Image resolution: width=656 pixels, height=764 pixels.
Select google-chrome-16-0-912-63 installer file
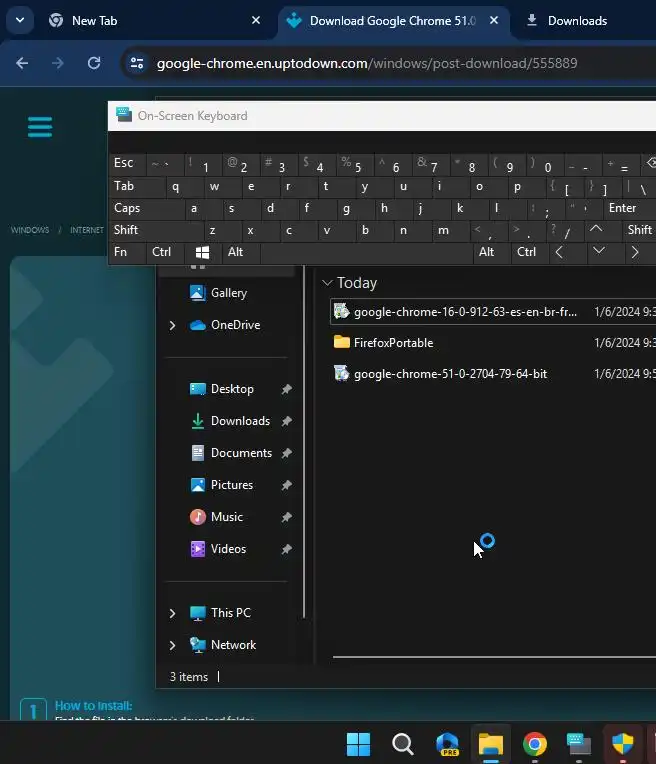(493, 311)
